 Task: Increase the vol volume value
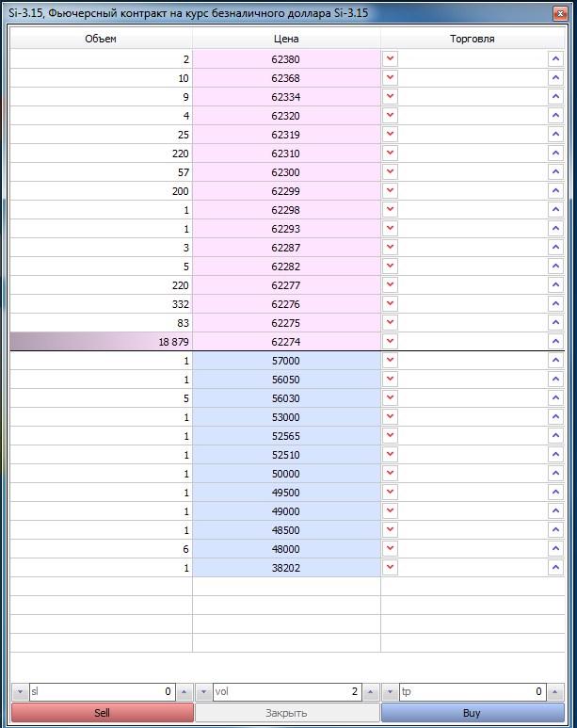coord(371,692)
